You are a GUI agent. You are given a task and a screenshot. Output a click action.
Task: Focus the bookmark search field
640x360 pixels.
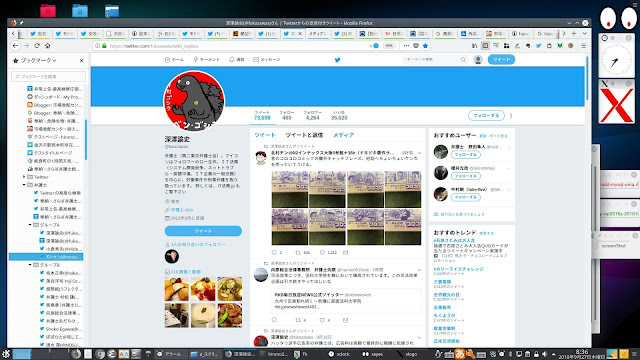click(49, 76)
